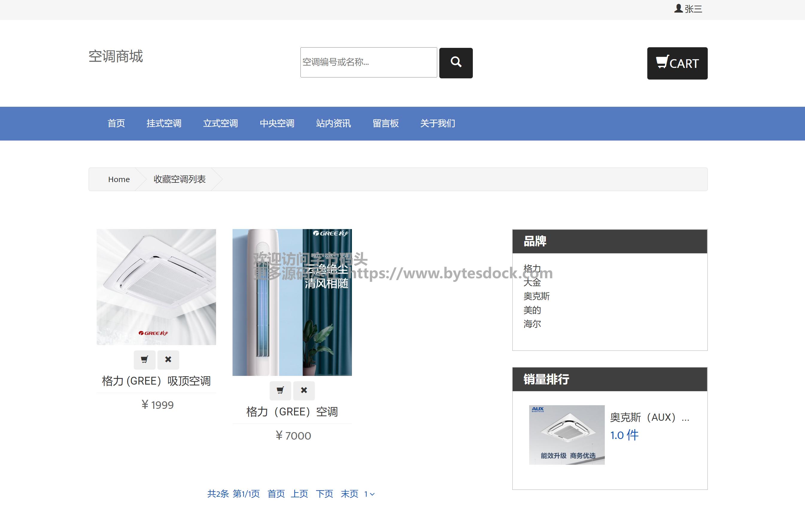805x532 pixels.
Task: Open the 留言板 page
Action: [385, 124]
